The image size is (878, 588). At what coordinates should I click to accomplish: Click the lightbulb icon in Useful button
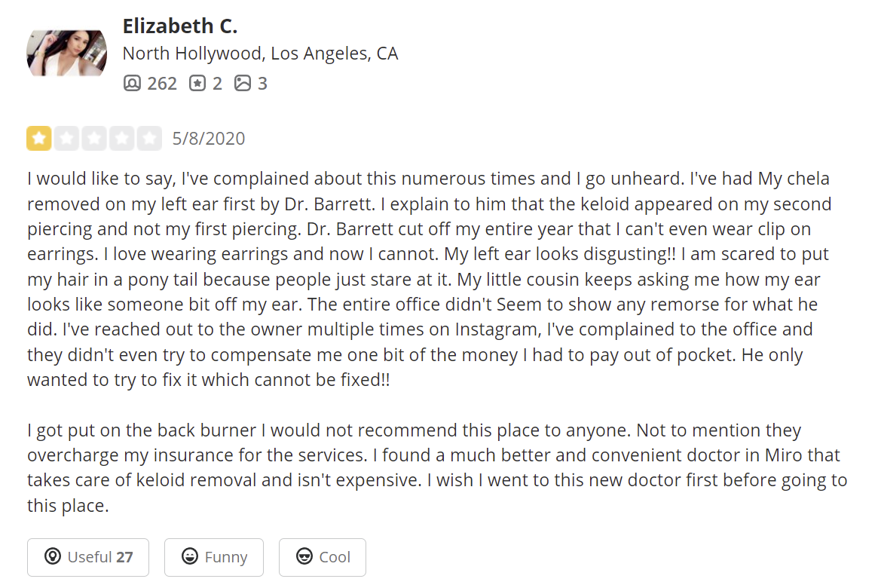53,556
